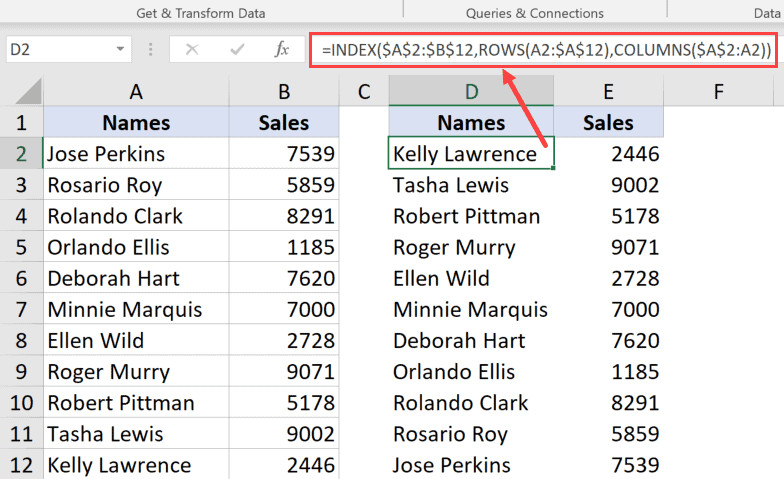Click the 1185 value in column B
The height and width of the screenshot is (479, 784).
[310, 247]
